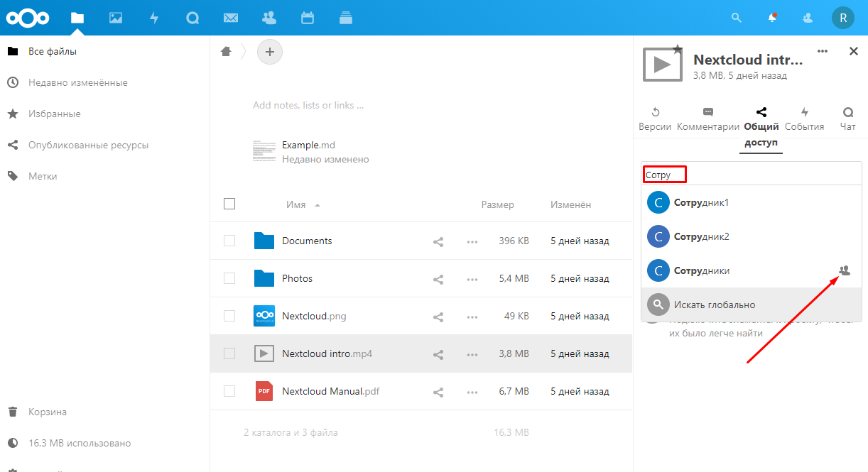Screen dimensions: 868x472
Task: Share the Photos folder via its share icon
Action: 438,279
